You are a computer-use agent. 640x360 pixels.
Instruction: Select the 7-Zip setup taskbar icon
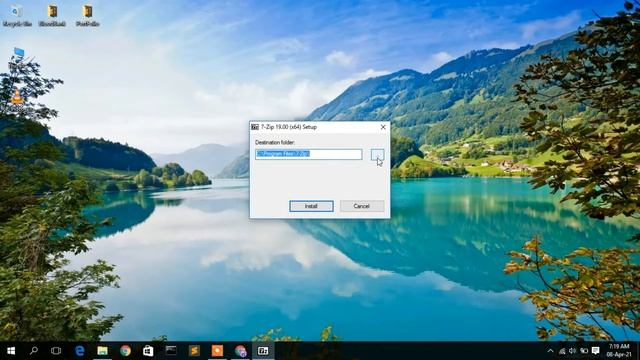point(263,351)
